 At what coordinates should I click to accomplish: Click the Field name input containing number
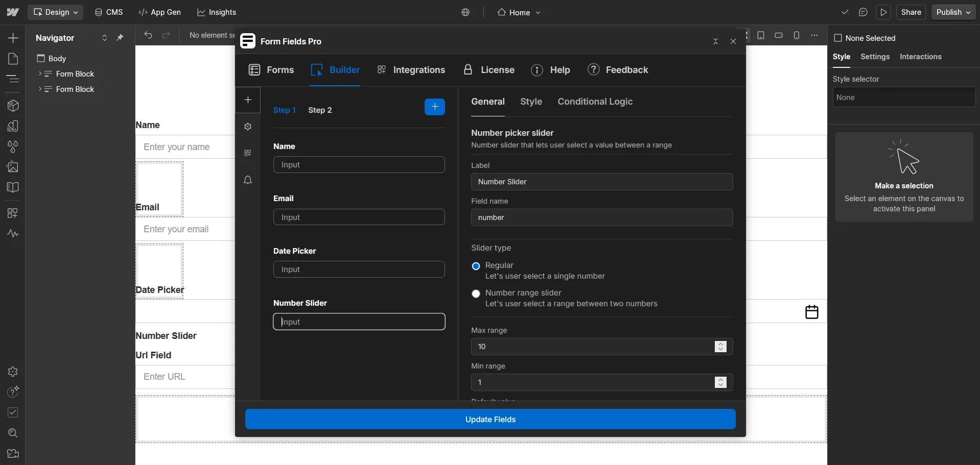pos(602,217)
